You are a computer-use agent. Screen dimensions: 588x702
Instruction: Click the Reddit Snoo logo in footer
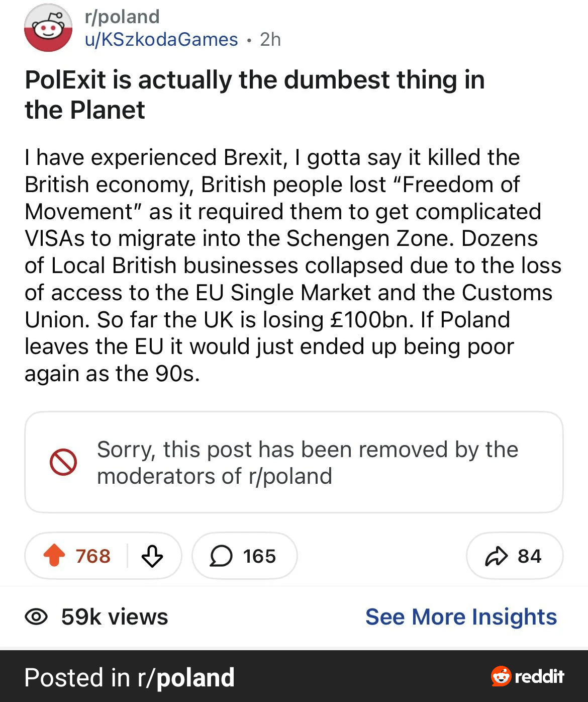(x=501, y=676)
